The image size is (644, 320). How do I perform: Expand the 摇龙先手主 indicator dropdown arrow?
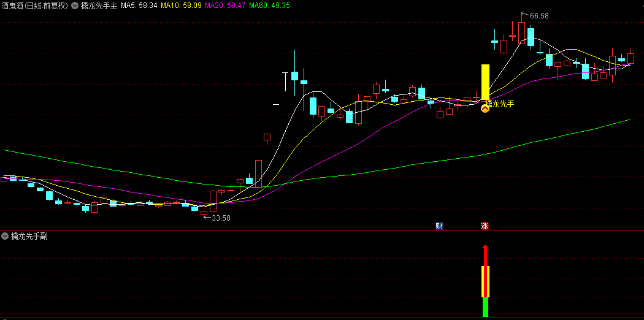tap(74, 6)
